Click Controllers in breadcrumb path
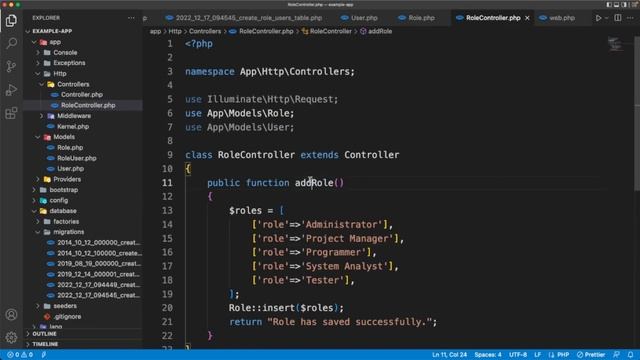This screenshot has height=360, width=640. (x=204, y=31)
